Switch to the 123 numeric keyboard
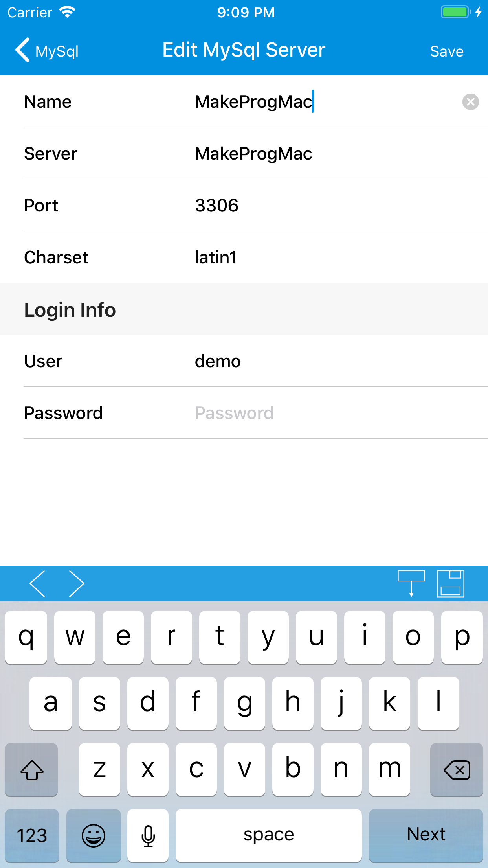Screen dimensions: 488x868 coord(32,835)
